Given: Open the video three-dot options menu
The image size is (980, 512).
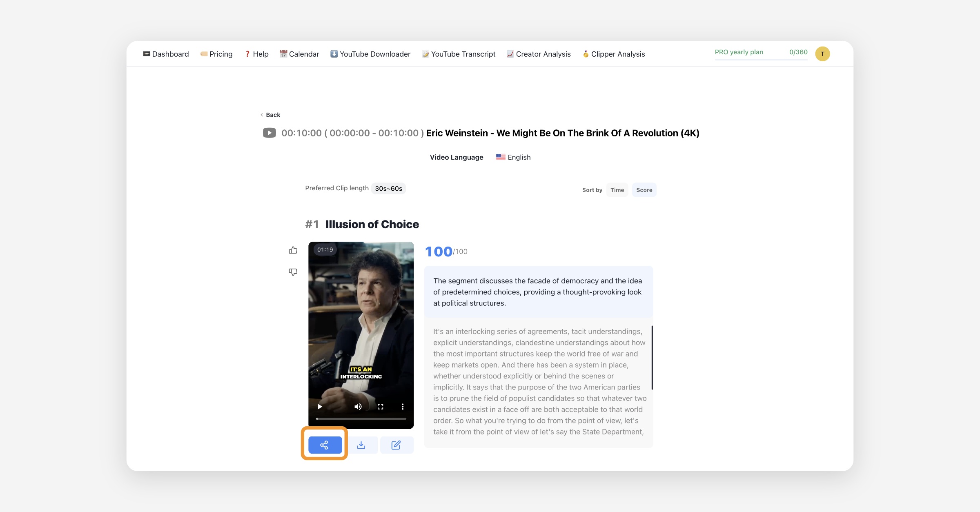Looking at the screenshot, I should (x=403, y=407).
